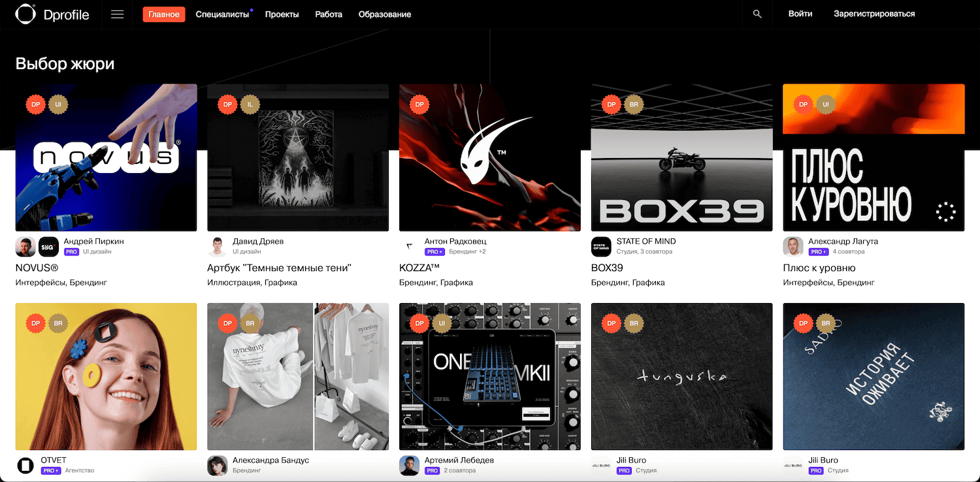Open the S&G team avatar
The image size is (980, 482).
49,246
